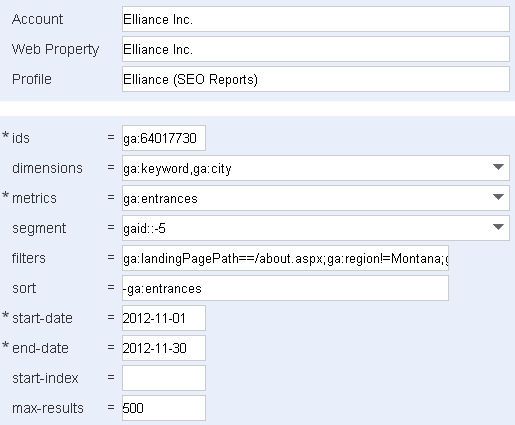Viewport: 515px width, 425px height.
Task: Expand the metrics dropdown arrow
Action: [x=498, y=197]
